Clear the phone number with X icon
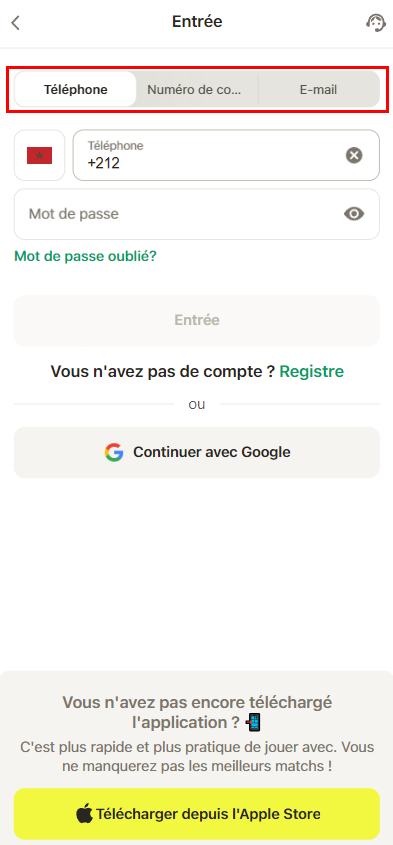Screen dimensions: 393x845 click(354, 156)
